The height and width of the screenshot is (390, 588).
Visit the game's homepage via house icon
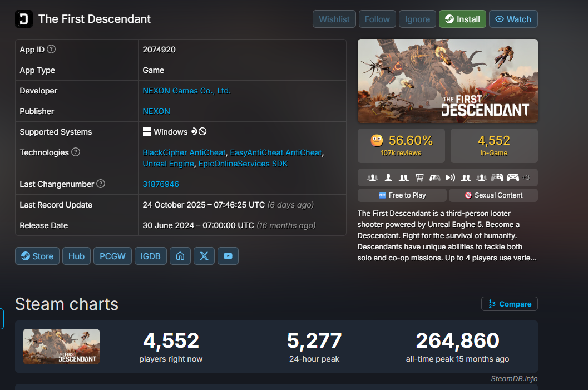click(180, 256)
